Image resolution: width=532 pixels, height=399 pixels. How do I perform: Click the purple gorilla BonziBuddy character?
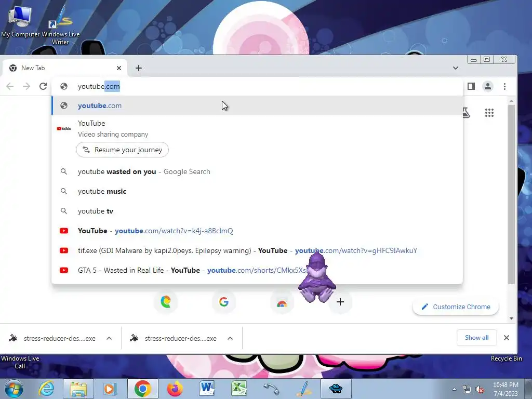click(x=317, y=277)
